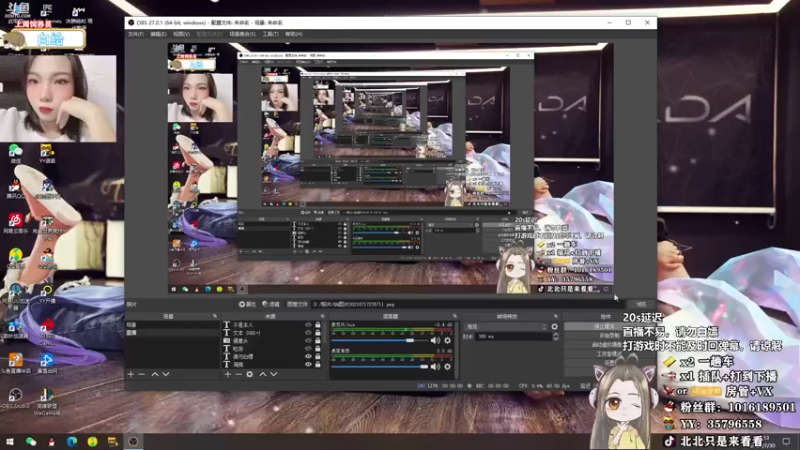Viewport: 800px width, 450px height.
Task: Open the microphone audio settings gear in mixer
Action: [x=447, y=340]
